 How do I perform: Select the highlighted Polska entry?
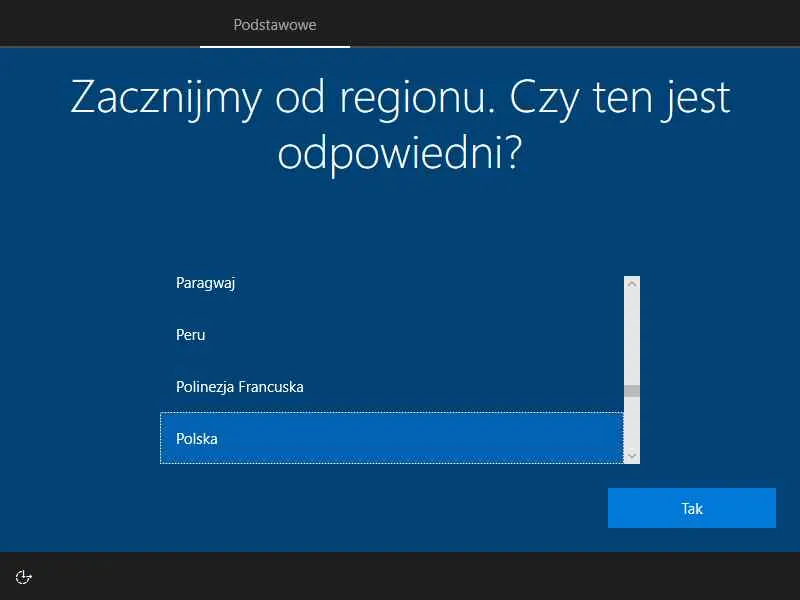pos(392,439)
